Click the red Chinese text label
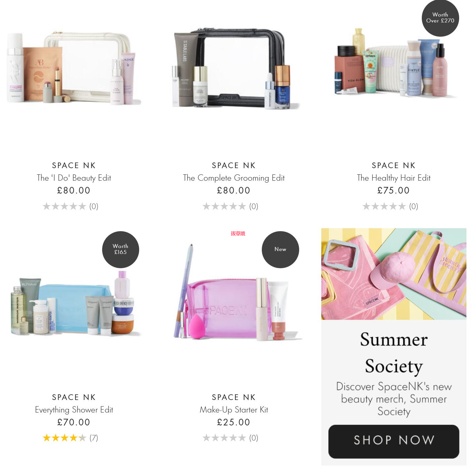The width and height of the screenshot is (476, 467). [238, 234]
